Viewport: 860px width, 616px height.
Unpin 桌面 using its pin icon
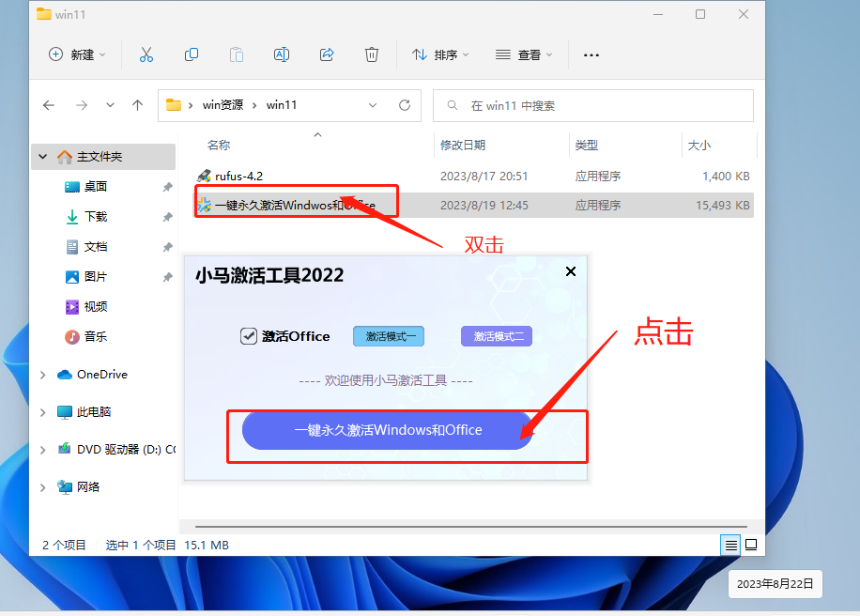pyautogui.click(x=167, y=187)
